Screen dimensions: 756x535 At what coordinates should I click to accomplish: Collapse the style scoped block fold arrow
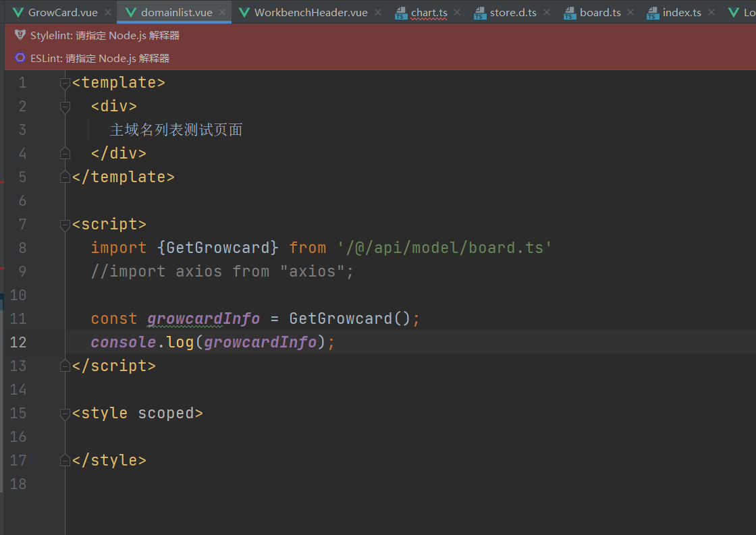[65, 413]
